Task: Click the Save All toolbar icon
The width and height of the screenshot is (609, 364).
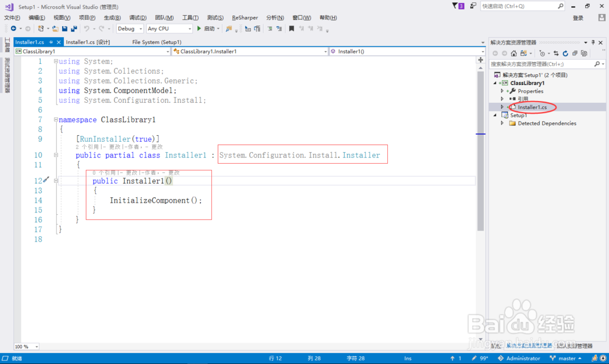Action: pyautogui.click(x=74, y=29)
